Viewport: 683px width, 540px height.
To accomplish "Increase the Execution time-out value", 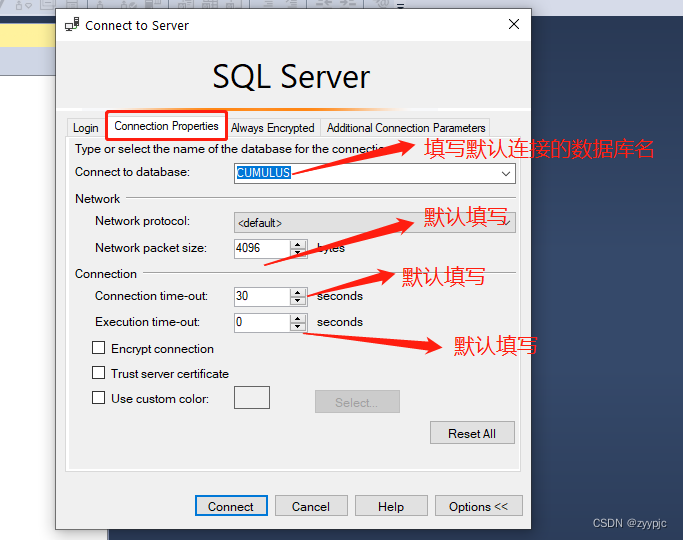I will 298,319.
